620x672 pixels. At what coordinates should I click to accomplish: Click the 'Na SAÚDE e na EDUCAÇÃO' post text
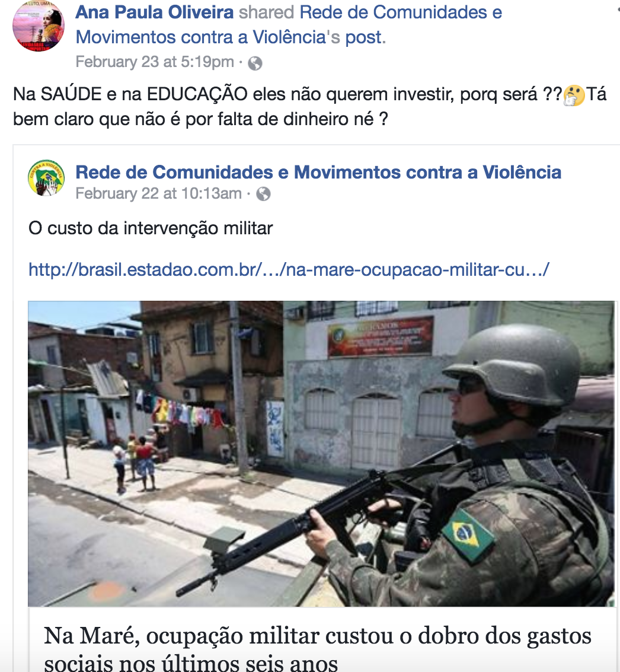[x=309, y=106]
